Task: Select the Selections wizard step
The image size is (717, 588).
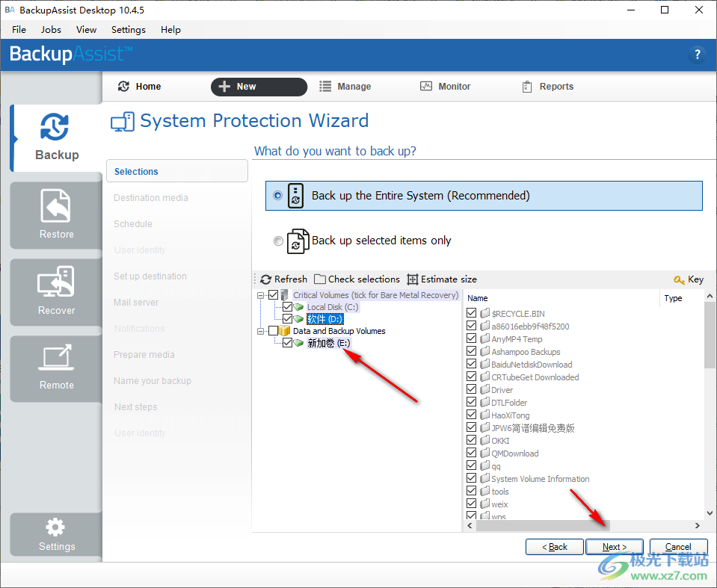Action: tap(177, 171)
